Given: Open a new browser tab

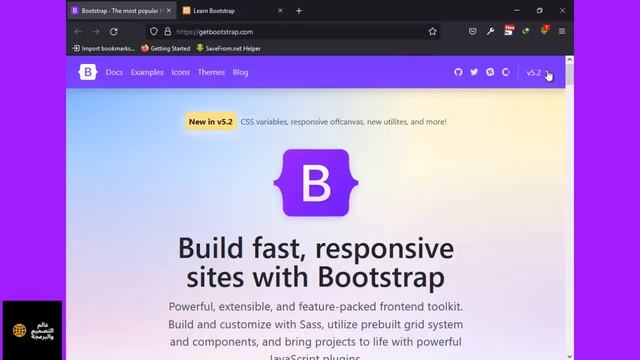Looking at the screenshot, I should 299,11.
